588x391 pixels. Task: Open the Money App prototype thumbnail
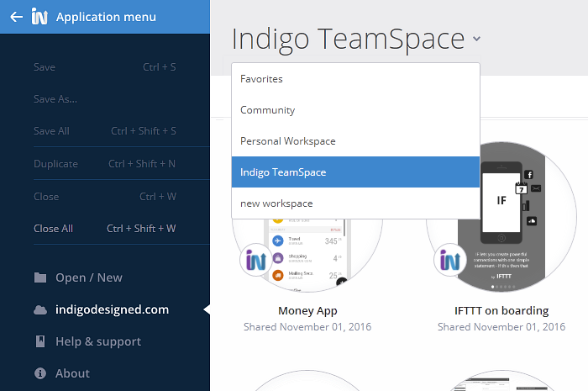click(307, 255)
